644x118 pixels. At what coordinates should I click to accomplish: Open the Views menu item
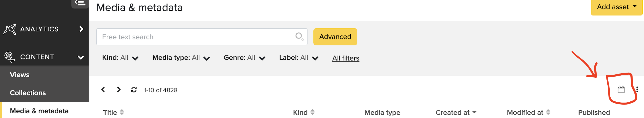(x=20, y=75)
